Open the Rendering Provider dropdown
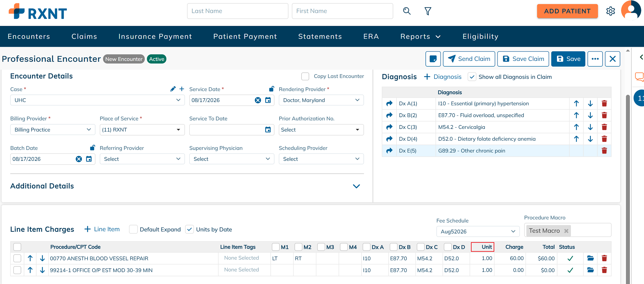Screen dimensions: 644x284 coord(321,100)
